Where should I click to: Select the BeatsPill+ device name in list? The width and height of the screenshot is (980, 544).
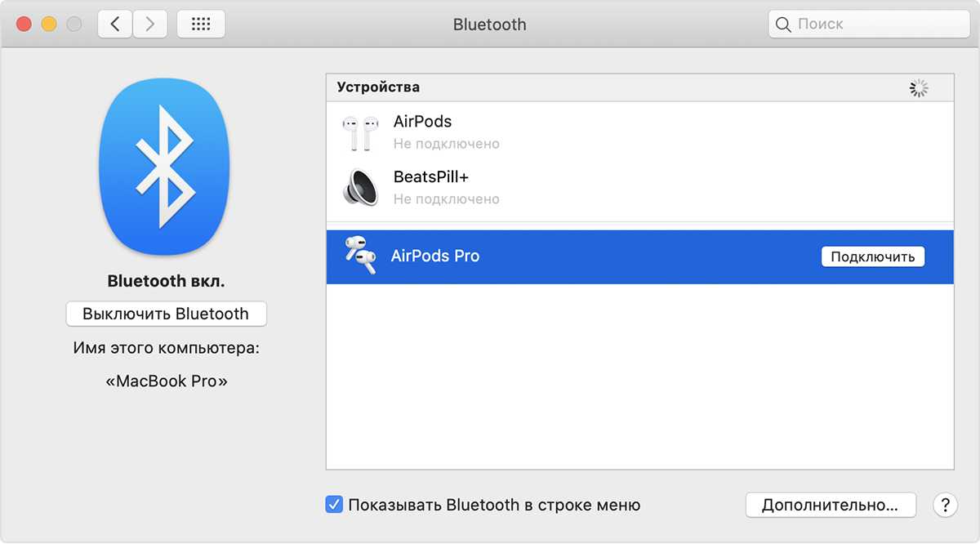pyautogui.click(x=430, y=176)
